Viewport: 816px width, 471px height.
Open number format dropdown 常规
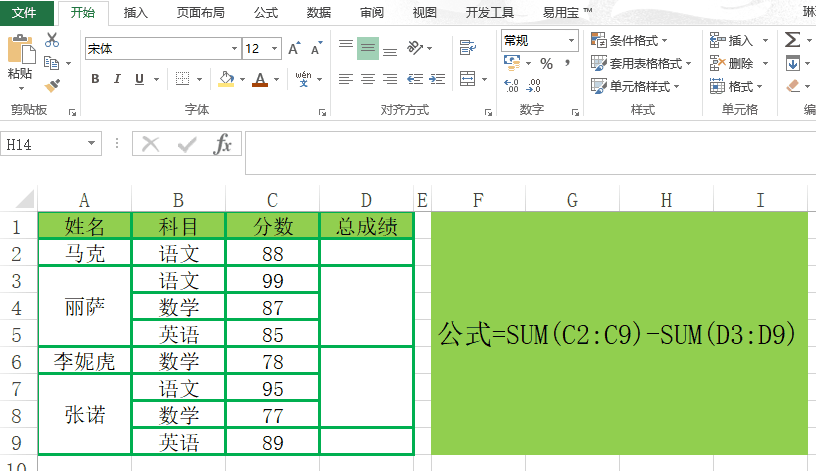(571, 41)
